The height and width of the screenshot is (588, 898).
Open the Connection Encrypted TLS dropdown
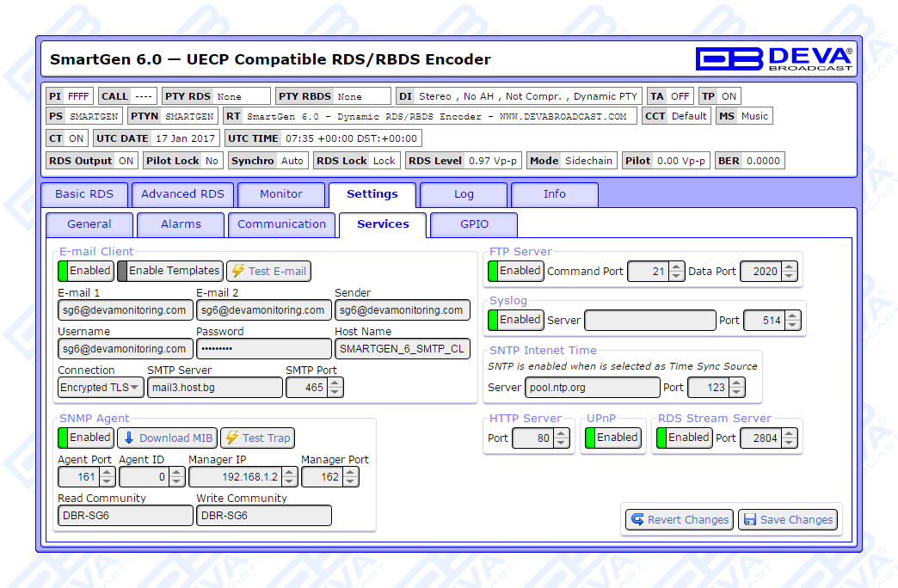click(x=101, y=388)
